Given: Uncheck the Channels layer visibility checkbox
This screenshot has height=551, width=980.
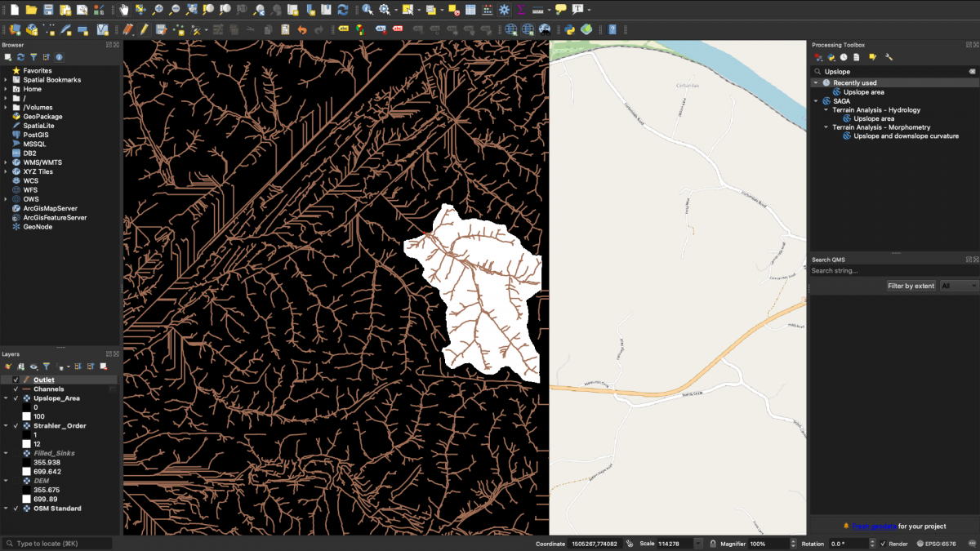Looking at the screenshot, I should [x=16, y=389].
